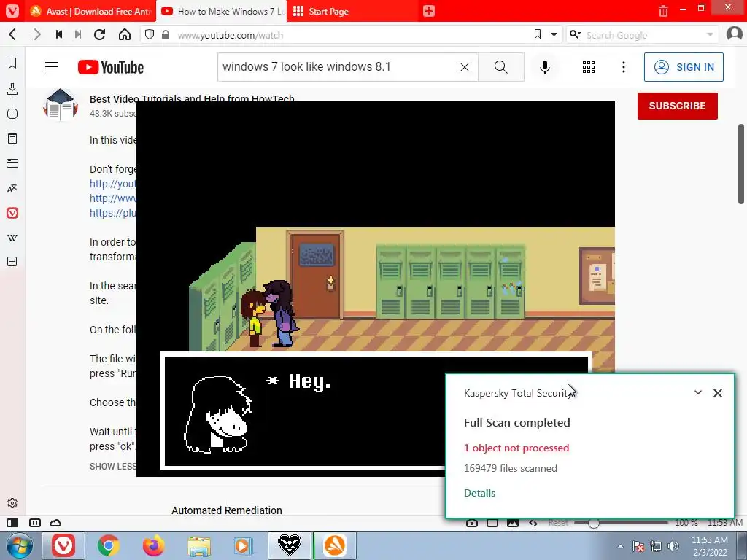Open page actions code icon
The height and width of the screenshot is (560, 747).
[533, 523]
